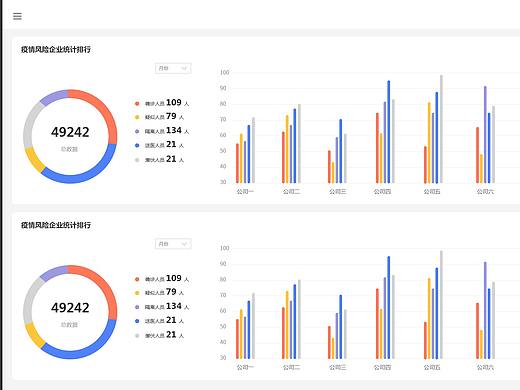520x390 pixels.
Task: Click the 公司三 axis label in upper bar chart
Action: pos(337,192)
